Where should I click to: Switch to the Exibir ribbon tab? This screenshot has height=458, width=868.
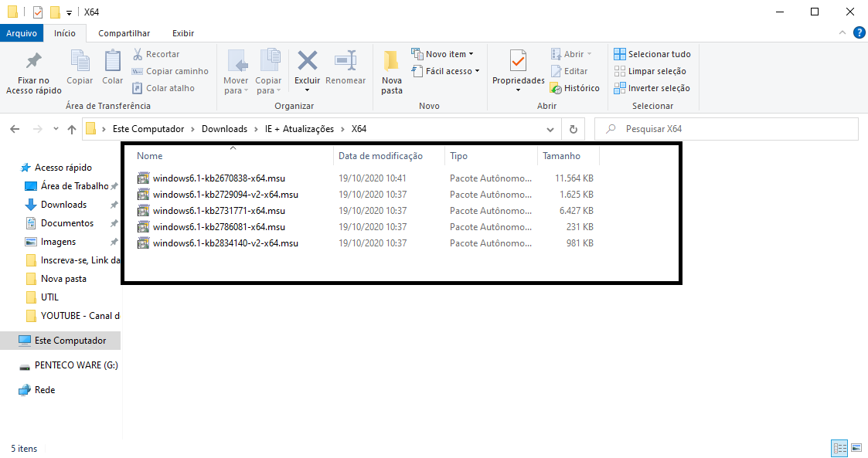[x=183, y=33]
